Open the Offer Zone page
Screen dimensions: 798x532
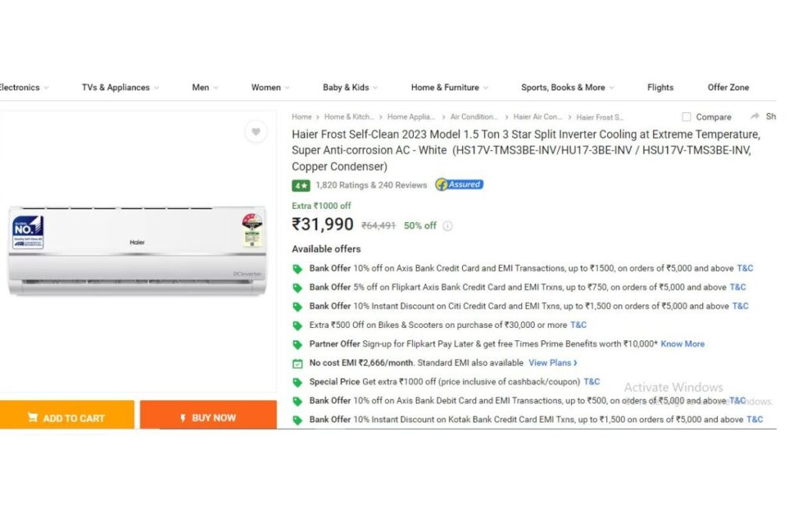729,87
